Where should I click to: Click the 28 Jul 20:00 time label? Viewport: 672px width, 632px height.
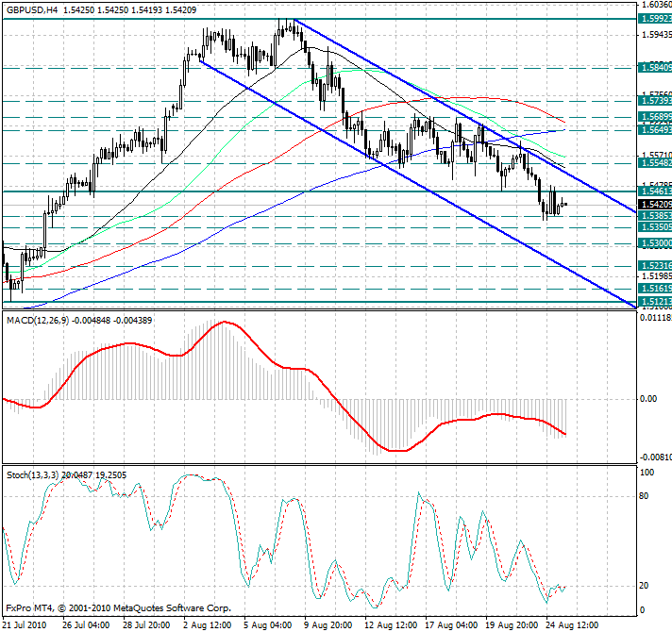pos(146,624)
